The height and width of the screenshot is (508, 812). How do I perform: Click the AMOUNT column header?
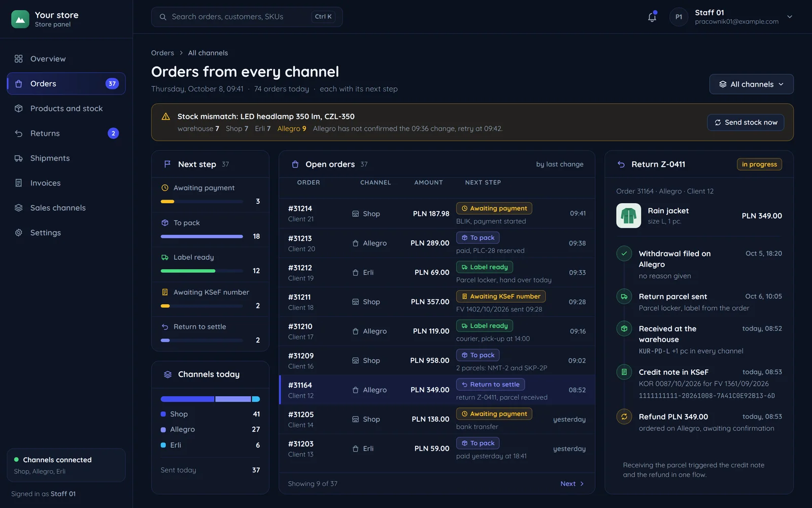pos(428,182)
